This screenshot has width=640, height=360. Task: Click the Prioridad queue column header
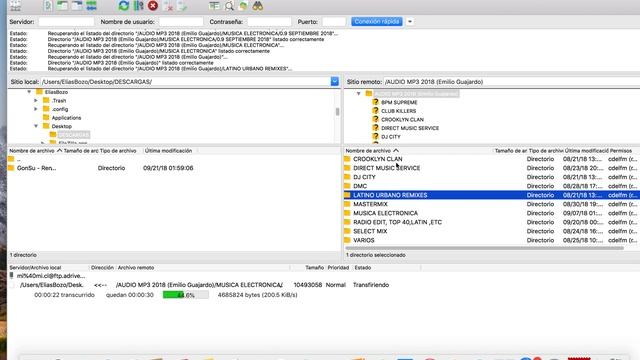(x=338, y=268)
